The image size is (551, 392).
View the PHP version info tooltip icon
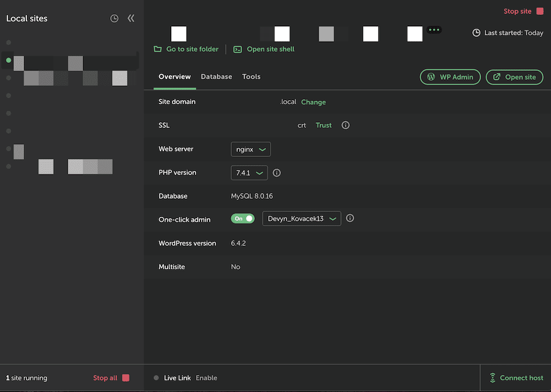click(x=276, y=172)
